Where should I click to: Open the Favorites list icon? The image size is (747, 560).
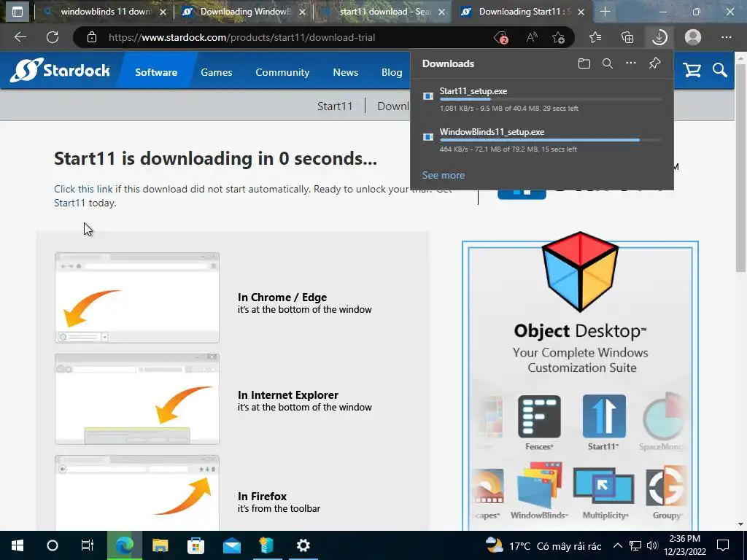point(595,37)
